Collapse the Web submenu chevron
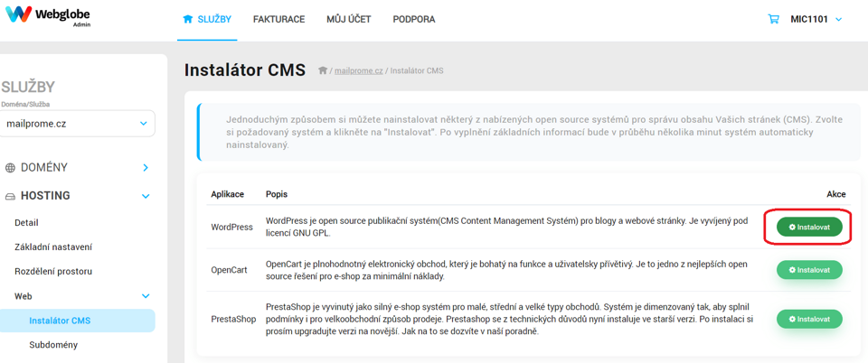Screen dimensions: 868x363 pos(146,296)
